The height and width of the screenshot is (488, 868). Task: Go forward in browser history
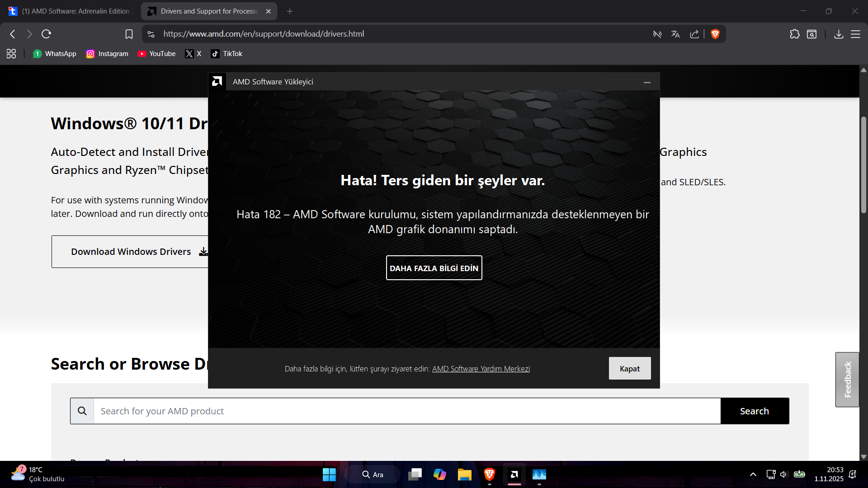tap(29, 34)
